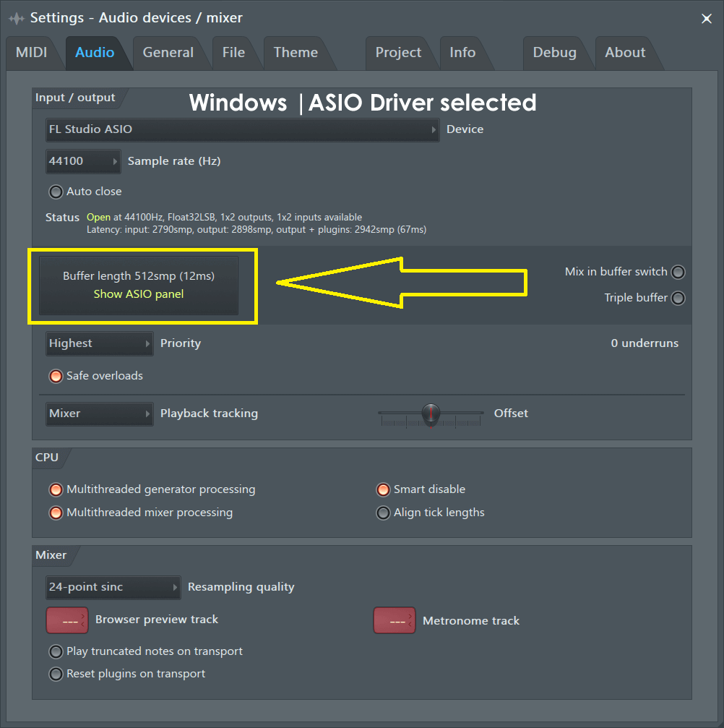Enable Align tick lengths
724x728 pixels.
tap(383, 513)
